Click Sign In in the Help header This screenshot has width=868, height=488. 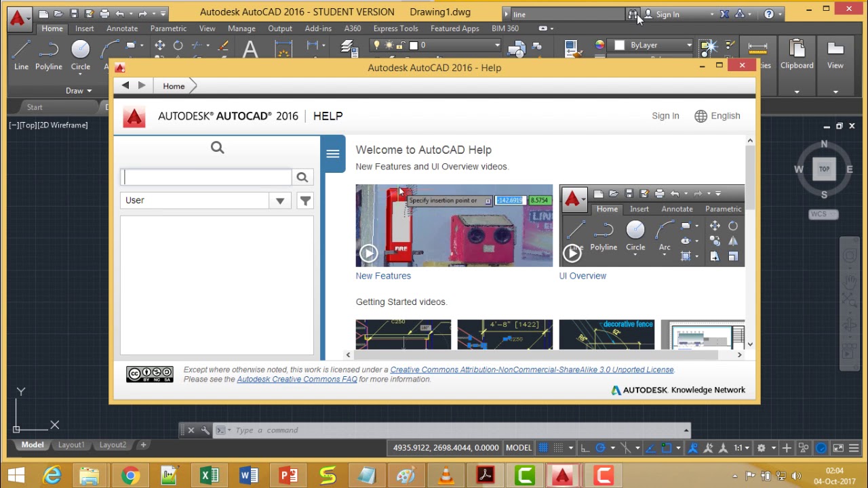coord(665,116)
